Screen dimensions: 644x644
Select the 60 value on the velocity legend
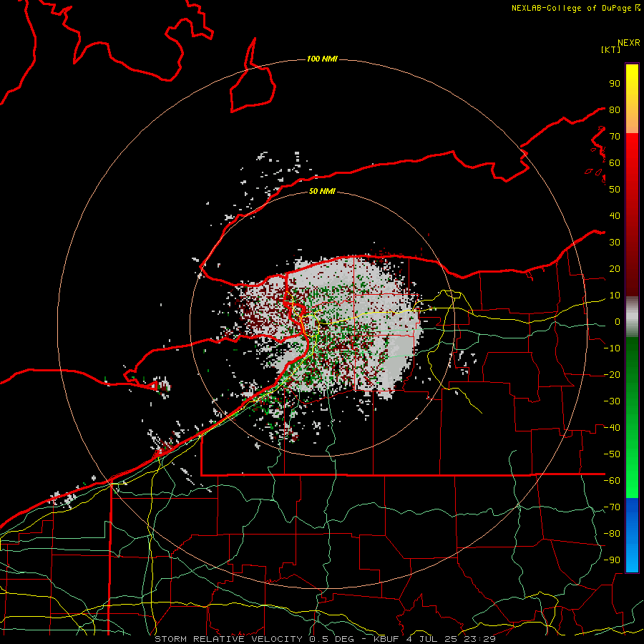pos(615,163)
